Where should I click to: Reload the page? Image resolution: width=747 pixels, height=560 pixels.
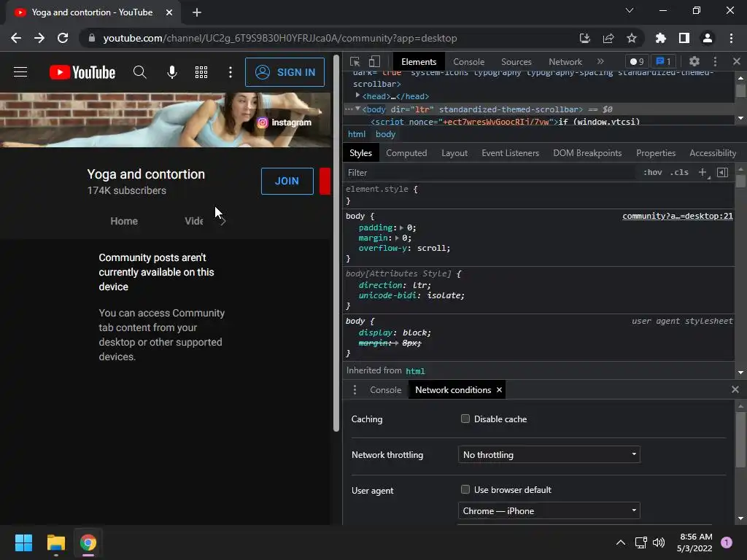63,38
